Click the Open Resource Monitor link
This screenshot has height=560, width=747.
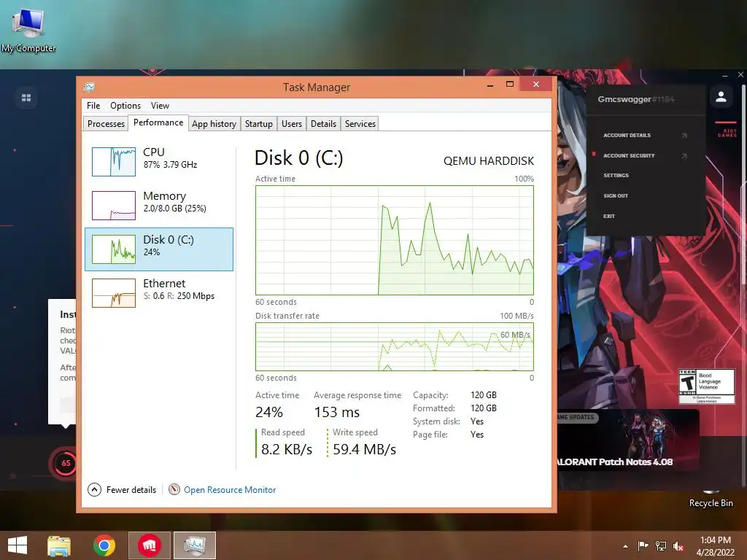click(x=230, y=489)
